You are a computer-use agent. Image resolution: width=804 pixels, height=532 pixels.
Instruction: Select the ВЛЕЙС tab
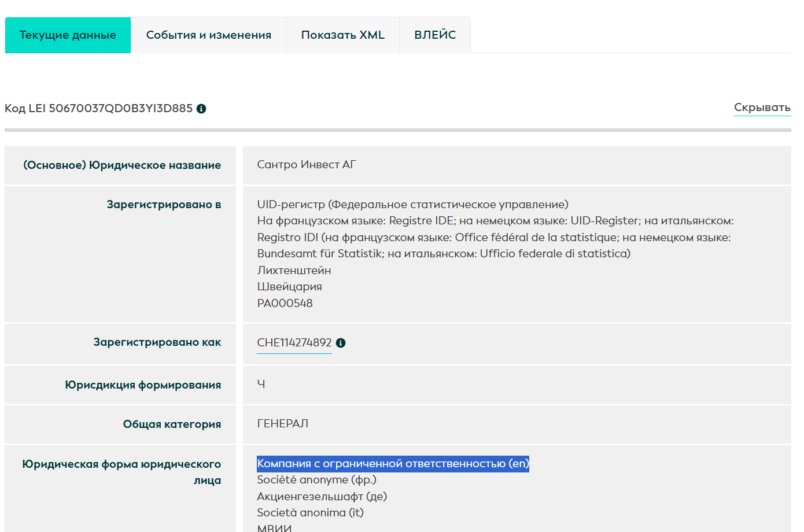click(x=434, y=35)
